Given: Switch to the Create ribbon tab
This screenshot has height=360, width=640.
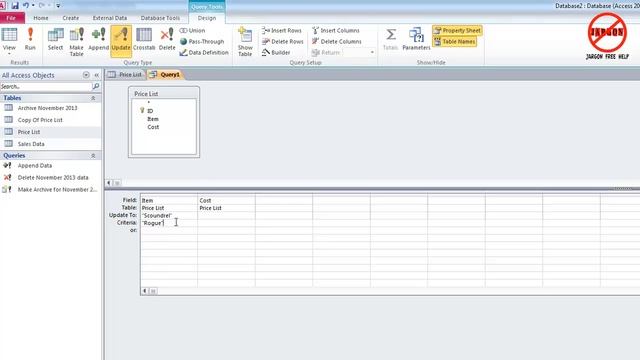Looking at the screenshot, I should click(71, 18).
